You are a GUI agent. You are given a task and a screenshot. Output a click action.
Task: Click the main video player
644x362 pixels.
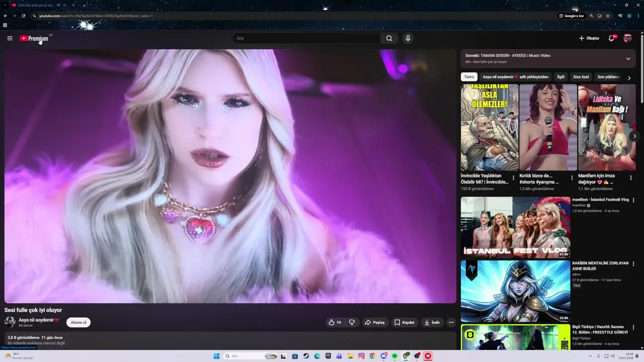[230, 176]
